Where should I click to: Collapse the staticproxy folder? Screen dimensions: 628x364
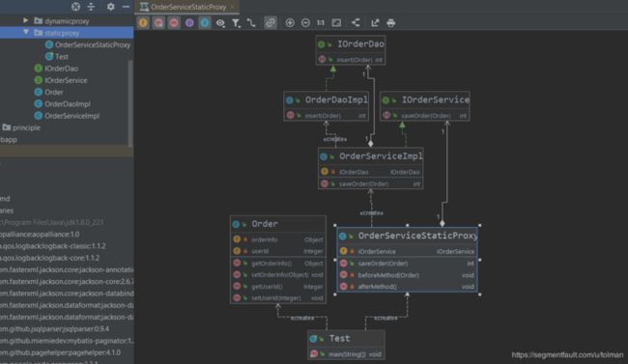[26, 33]
